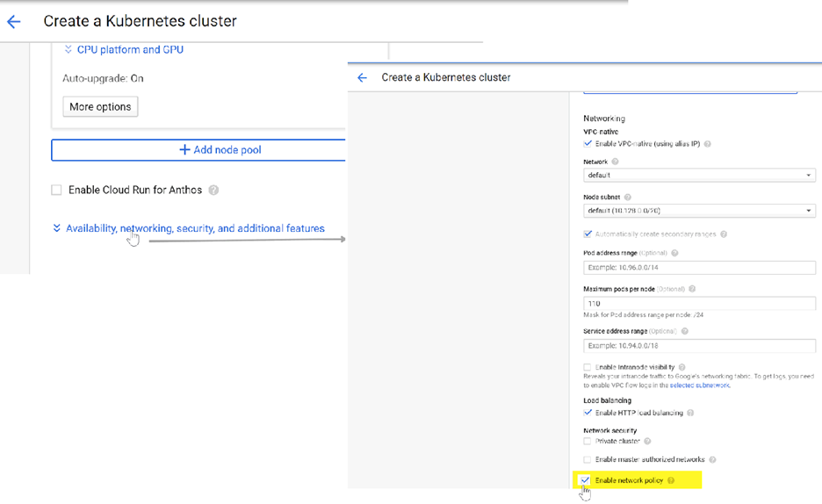
Task: Check the Private cluster checkbox
Action: [x=588, y=441]
